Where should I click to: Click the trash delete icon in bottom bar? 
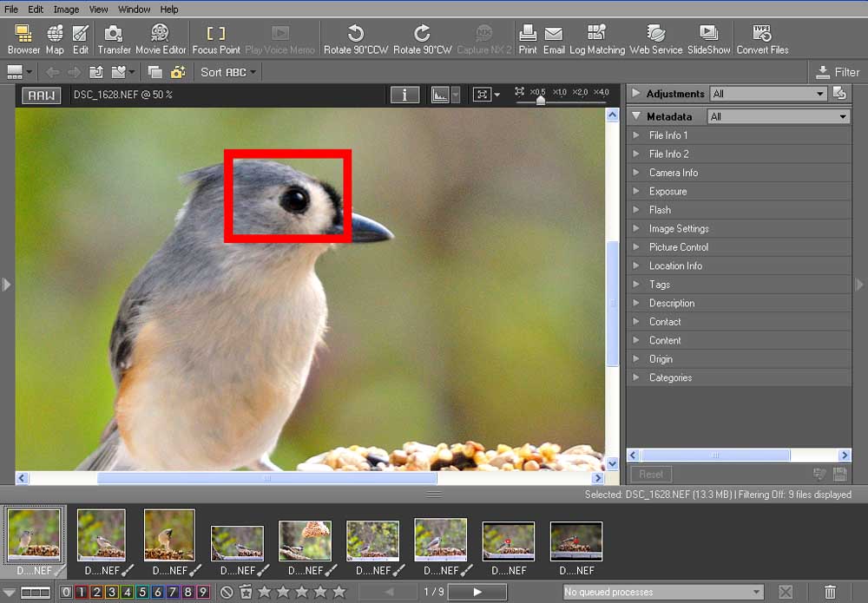(830, 592)
